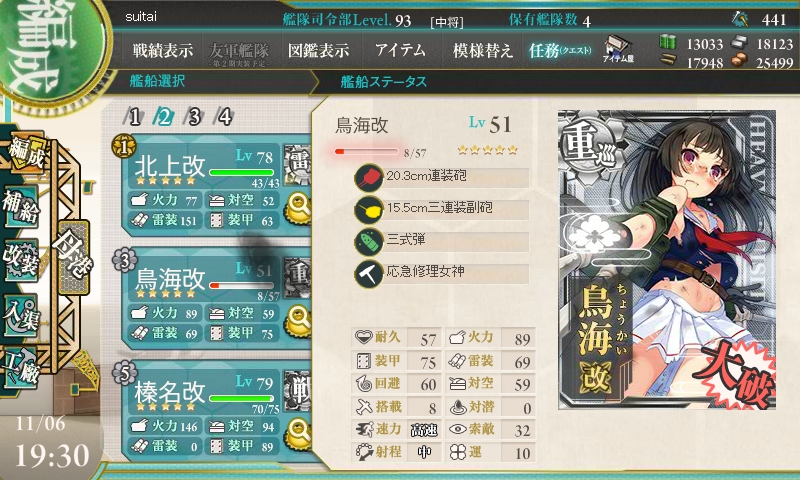Click the 鳥海改 HP gauge bar
800x480 pixels.
(367, 151)
